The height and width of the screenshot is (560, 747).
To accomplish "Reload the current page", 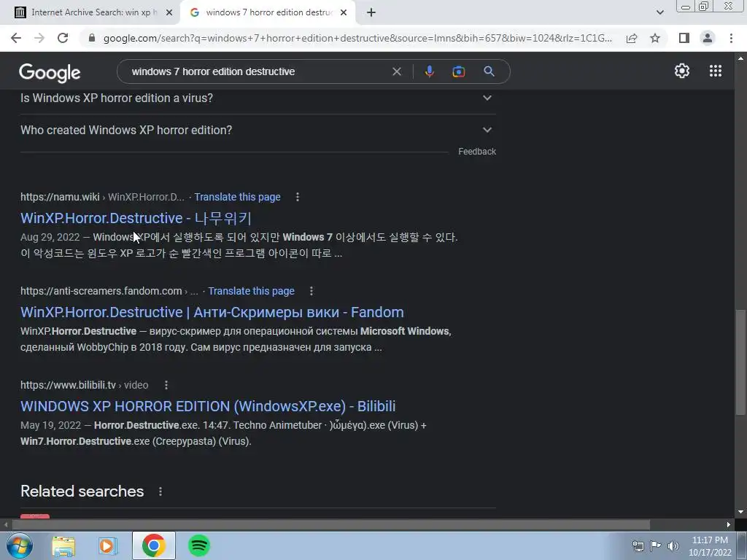I will coord(63,38).
